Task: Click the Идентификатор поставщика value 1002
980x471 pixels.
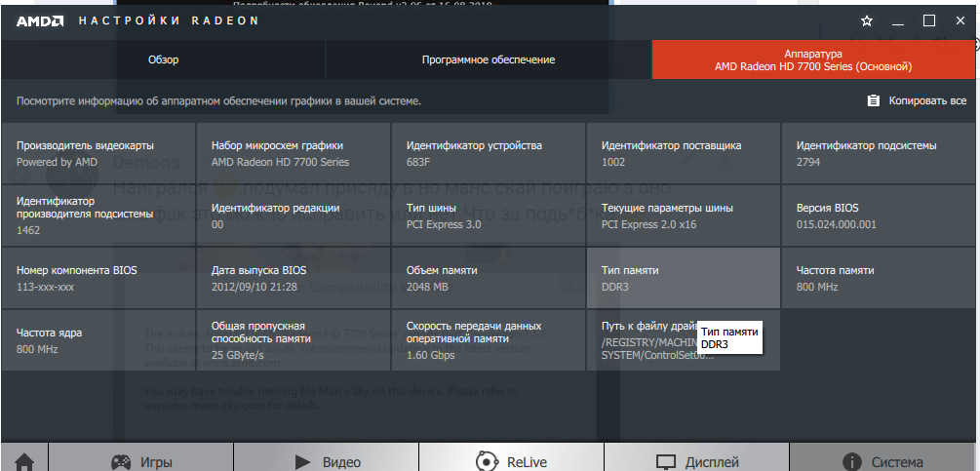Action: pos(613,162)
